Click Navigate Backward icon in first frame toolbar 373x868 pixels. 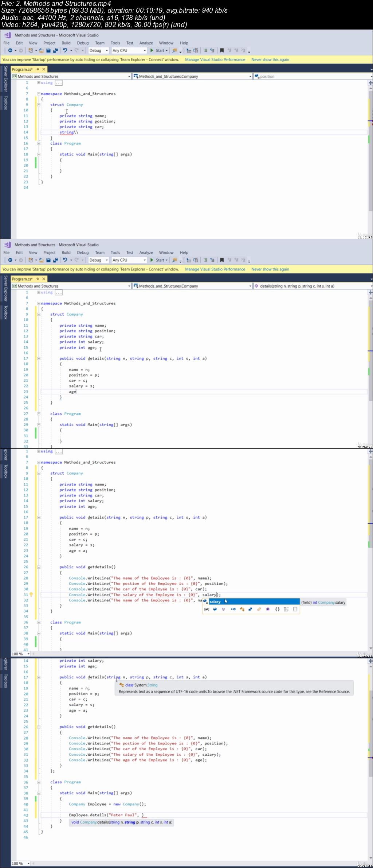10,51
